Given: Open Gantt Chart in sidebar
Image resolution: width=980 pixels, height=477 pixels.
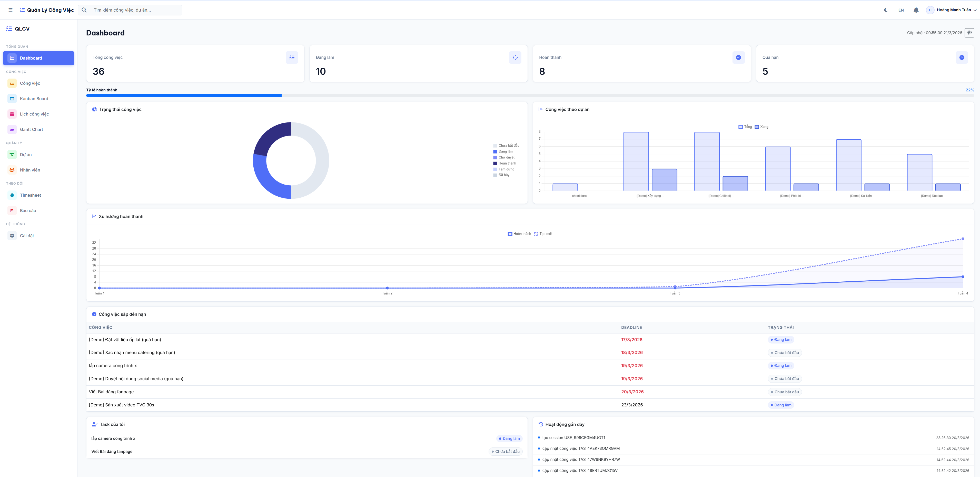Looking at the screenshot, I should 31,129.
